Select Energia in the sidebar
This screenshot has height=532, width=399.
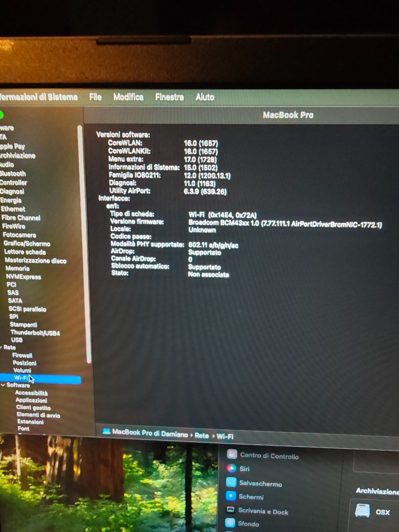11,200
